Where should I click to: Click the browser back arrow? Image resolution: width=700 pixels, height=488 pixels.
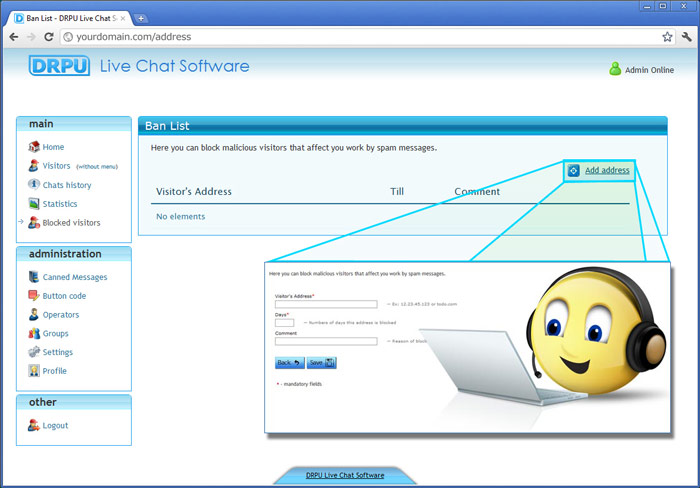point(14,37)
